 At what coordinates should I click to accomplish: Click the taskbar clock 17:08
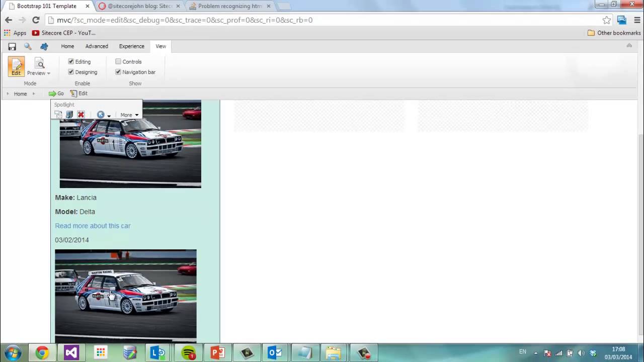point(618,349)
